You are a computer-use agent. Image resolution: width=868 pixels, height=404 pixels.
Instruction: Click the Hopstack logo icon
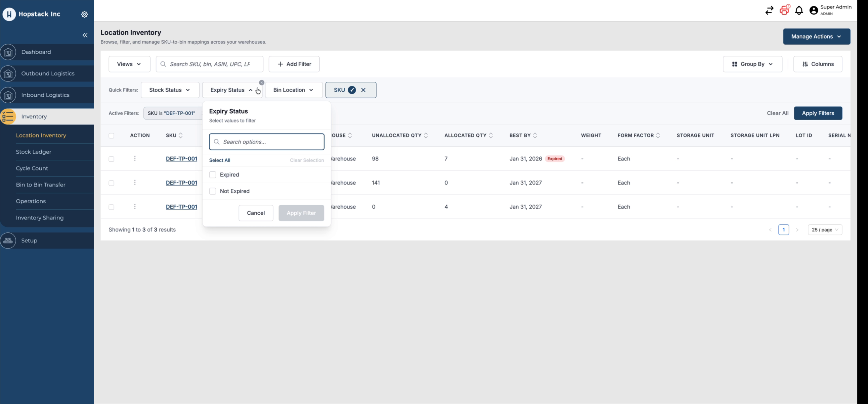[9, 14]
